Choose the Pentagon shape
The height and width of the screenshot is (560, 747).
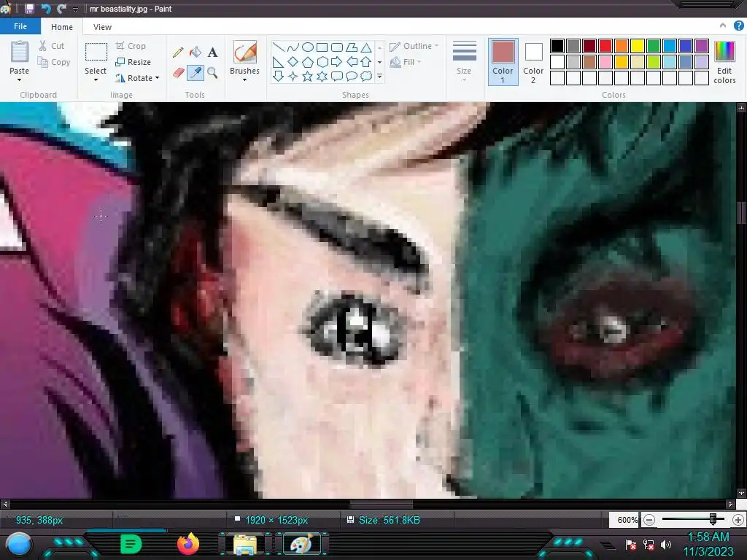point(308,62)
